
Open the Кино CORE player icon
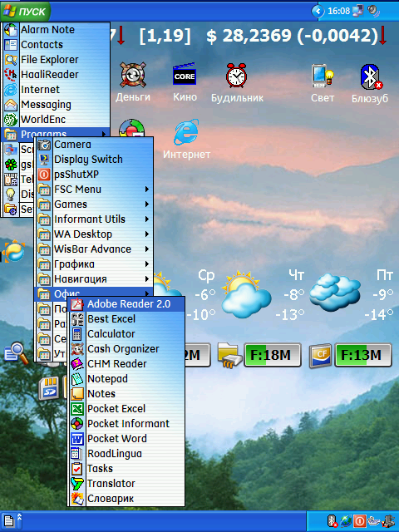(x=185, y=82)
